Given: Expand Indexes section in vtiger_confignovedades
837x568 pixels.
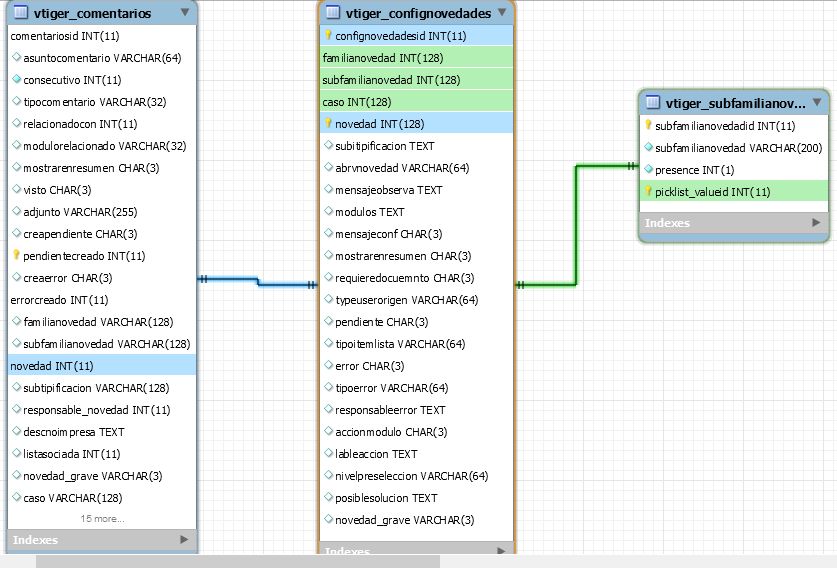Looking at the screenshot, I should tap(501, 550).
